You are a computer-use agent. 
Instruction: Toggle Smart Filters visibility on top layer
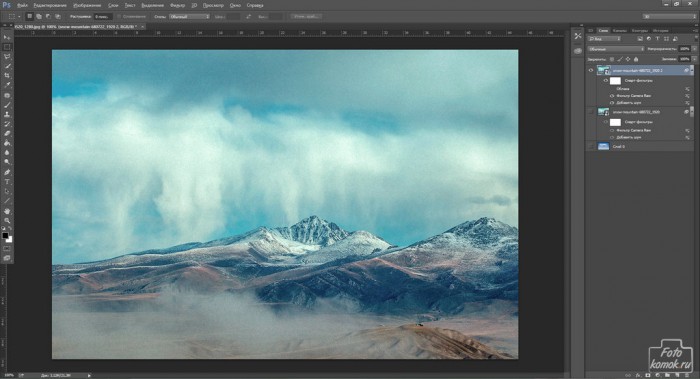(606, 81)
